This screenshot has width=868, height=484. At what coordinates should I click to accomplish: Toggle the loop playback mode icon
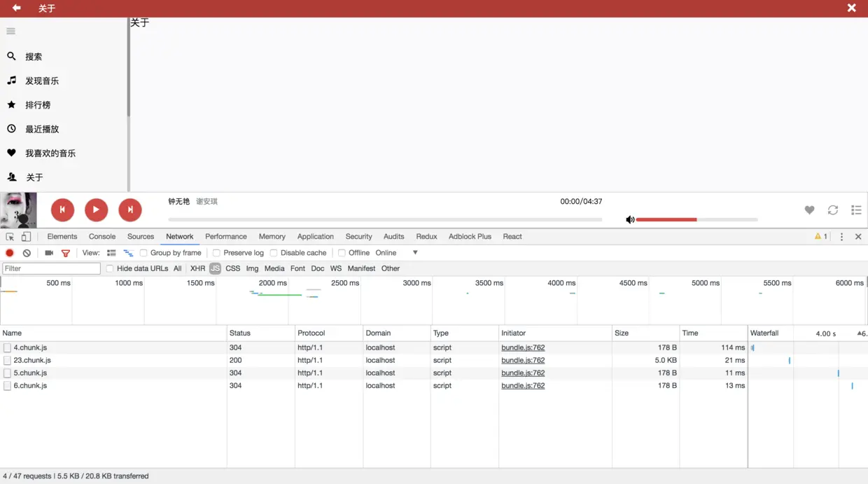(832, 210)
